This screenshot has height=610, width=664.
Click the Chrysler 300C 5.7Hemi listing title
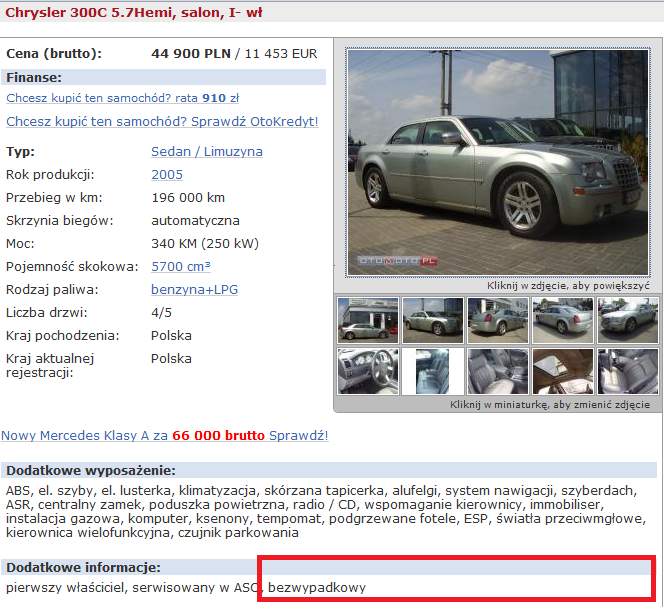point(134,12)
